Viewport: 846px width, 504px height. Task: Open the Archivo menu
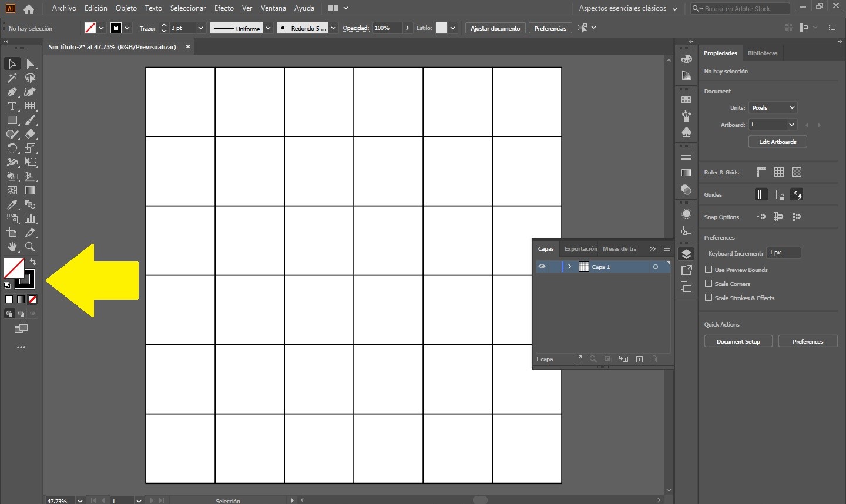(x=64, y=8)
